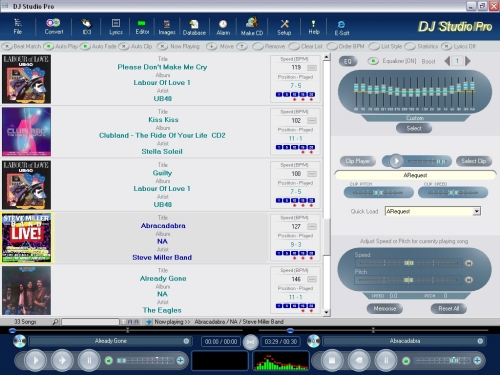Open the ID3 tag editor

(86, 27)
